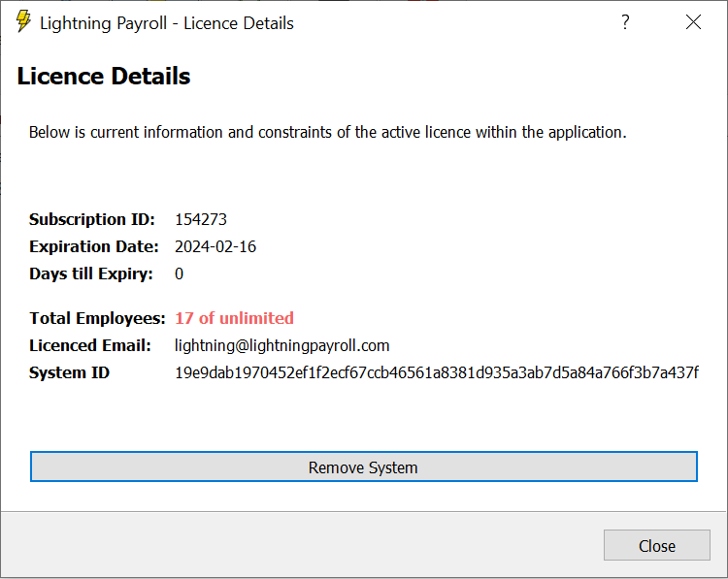The width and height of the screenshot is (728, 579).
Task: Dismiss dialog using title bar X
Action: (x=693, y=21)
